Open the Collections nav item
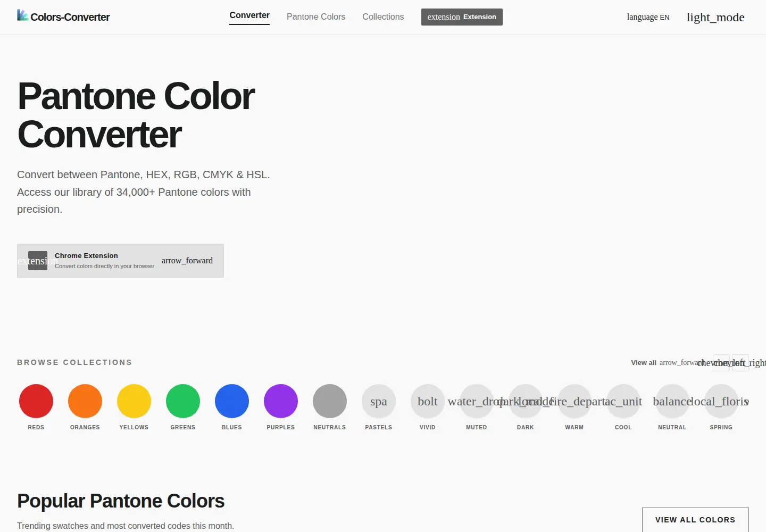Viewport: 766px width, 532px height. (x=383, y=17)
